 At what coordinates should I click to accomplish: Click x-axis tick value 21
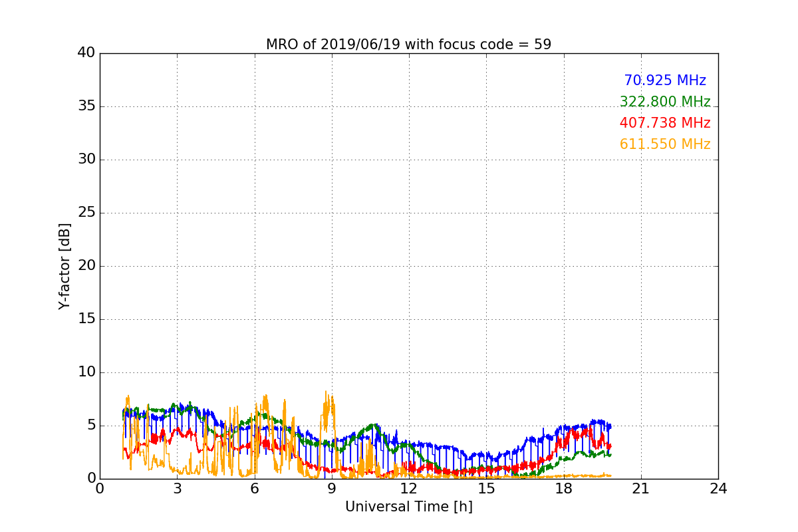[641, 489]
